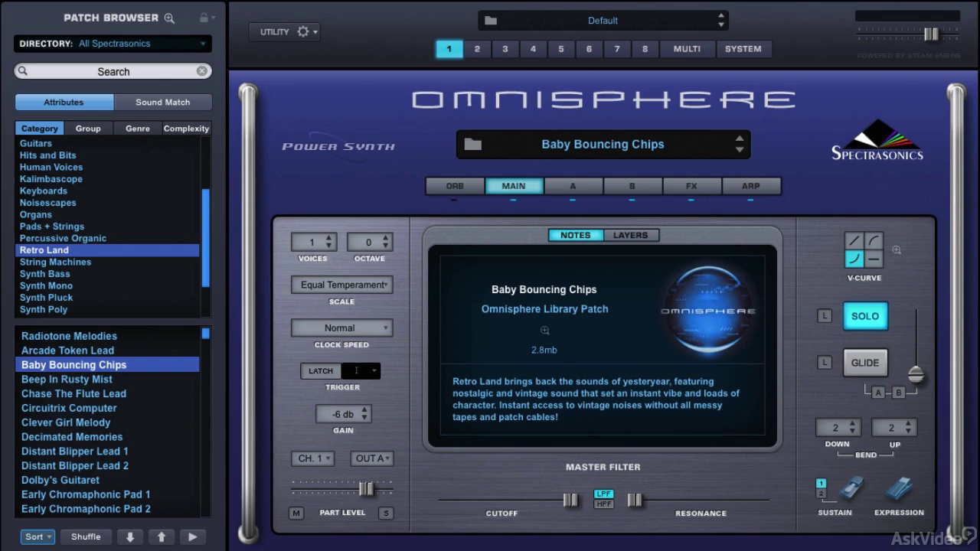
Task: Toggle the Patch Browser lock icon
Action: (204, 18)
